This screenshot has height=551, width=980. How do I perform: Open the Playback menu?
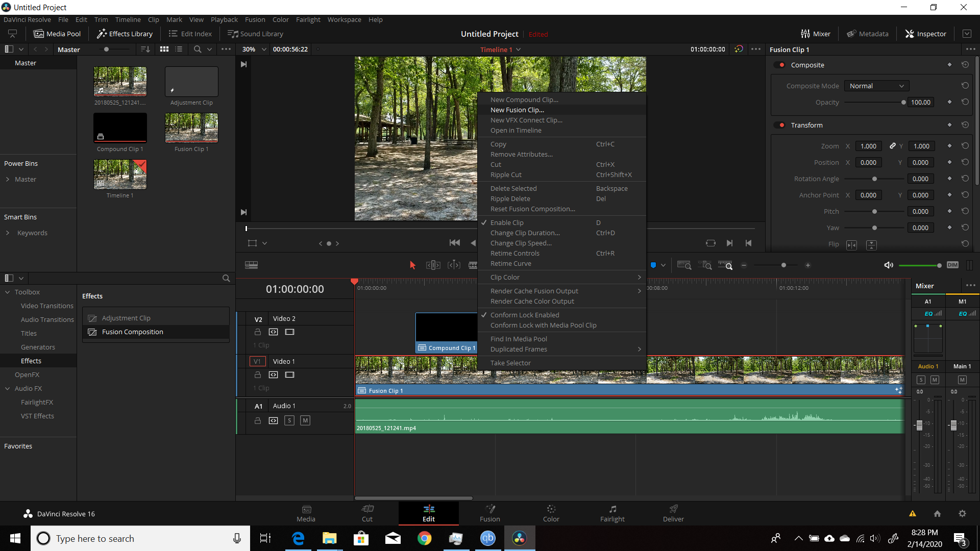tap(224, 19)
